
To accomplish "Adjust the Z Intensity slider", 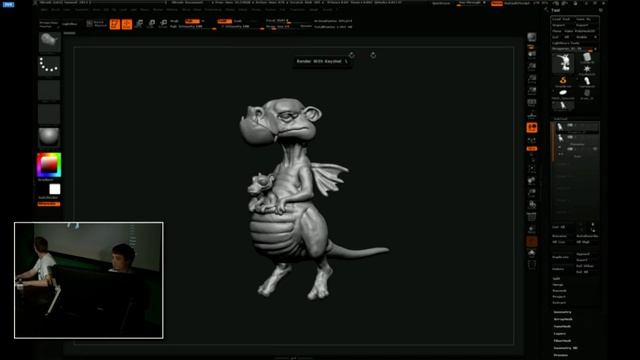I will coord(241,27).
